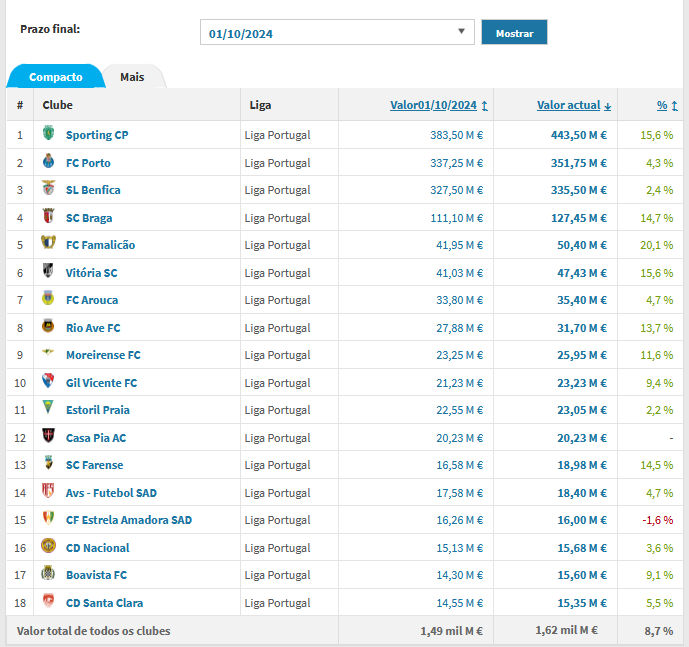The width and height of the screenshot is (689, 647).
Task: Click FC Porto's 337,25 M € value
Action: [456, 163]
